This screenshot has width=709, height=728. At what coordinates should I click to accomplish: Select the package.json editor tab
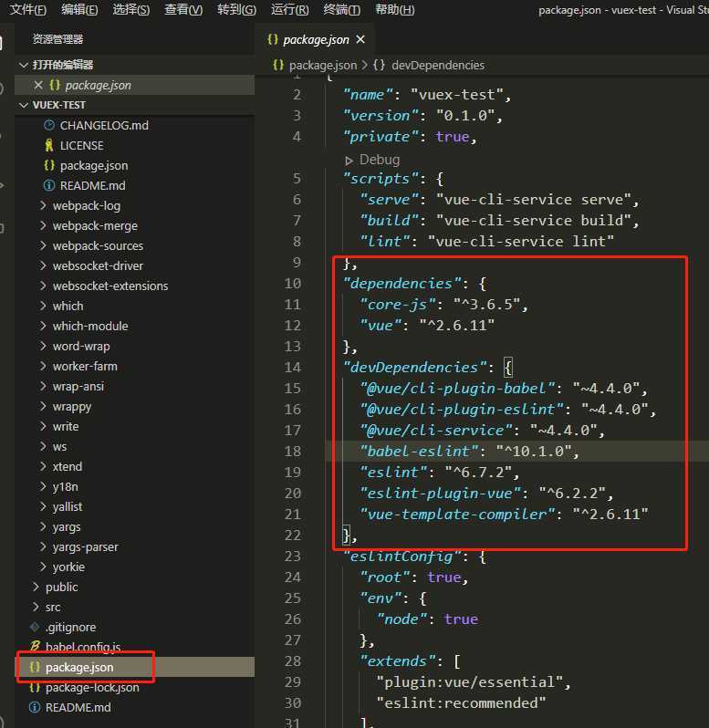pyautogui.click(x=316, y=40)
